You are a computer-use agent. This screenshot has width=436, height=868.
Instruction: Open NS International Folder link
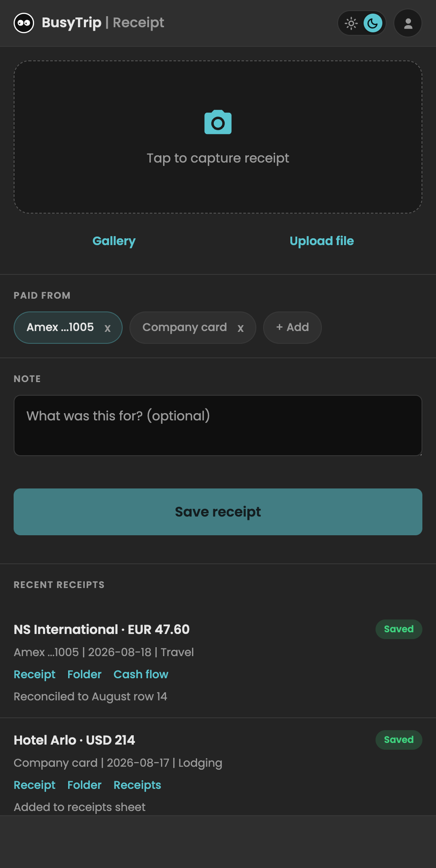pos(84,674)
